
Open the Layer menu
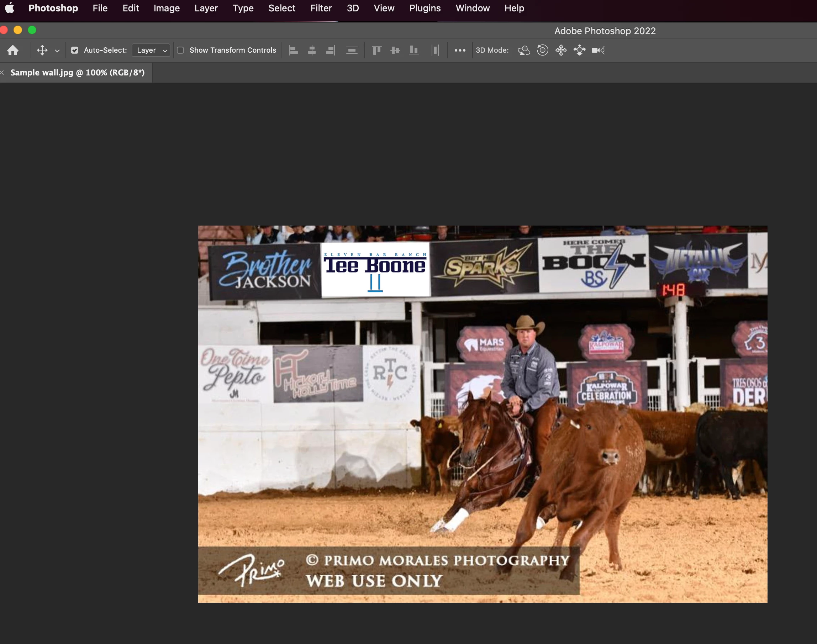(x=206, y=8)
